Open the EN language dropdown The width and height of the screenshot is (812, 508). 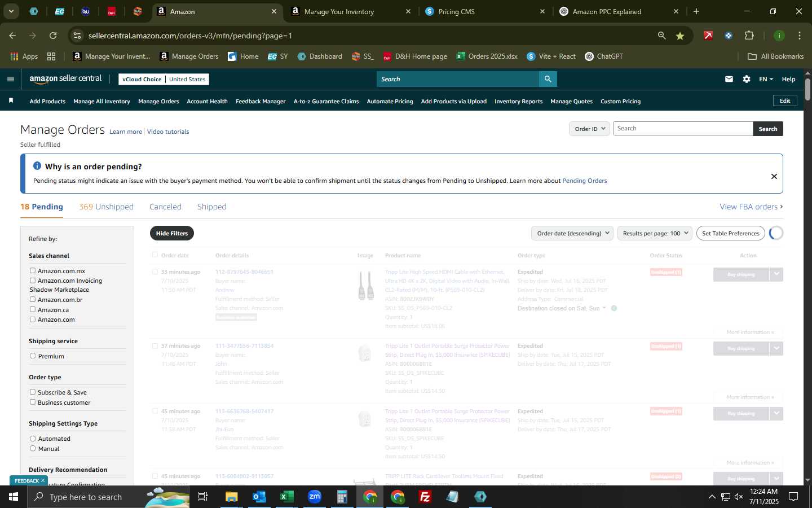[x=766, y=79]
